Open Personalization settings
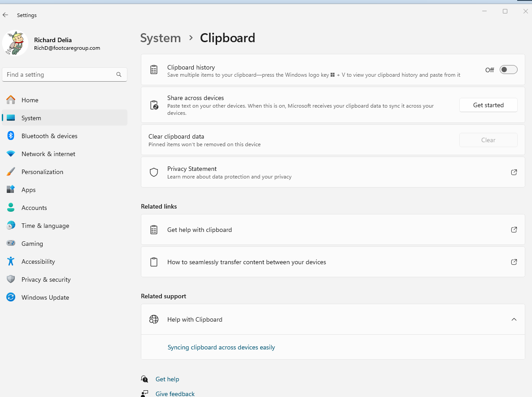The height and width of the screenshot is (397, 532). [x=65, y=172]
